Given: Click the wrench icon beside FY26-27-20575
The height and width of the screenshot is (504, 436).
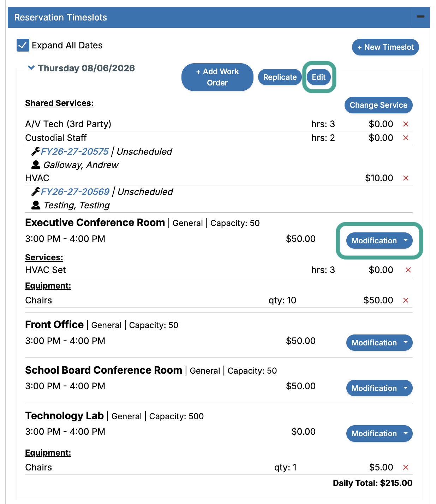Looking at the screenshot, I should click(x=36, y=152).
